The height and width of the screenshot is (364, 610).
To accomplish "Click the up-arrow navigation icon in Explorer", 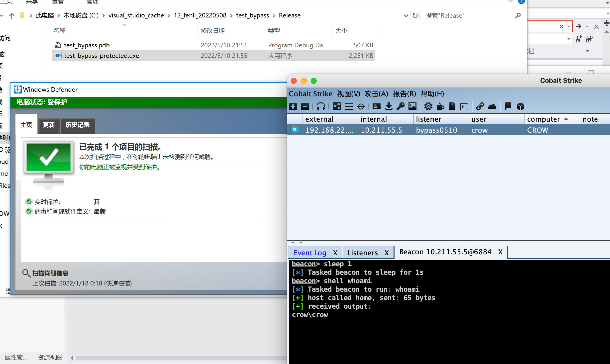I will (x=11, y=16).
